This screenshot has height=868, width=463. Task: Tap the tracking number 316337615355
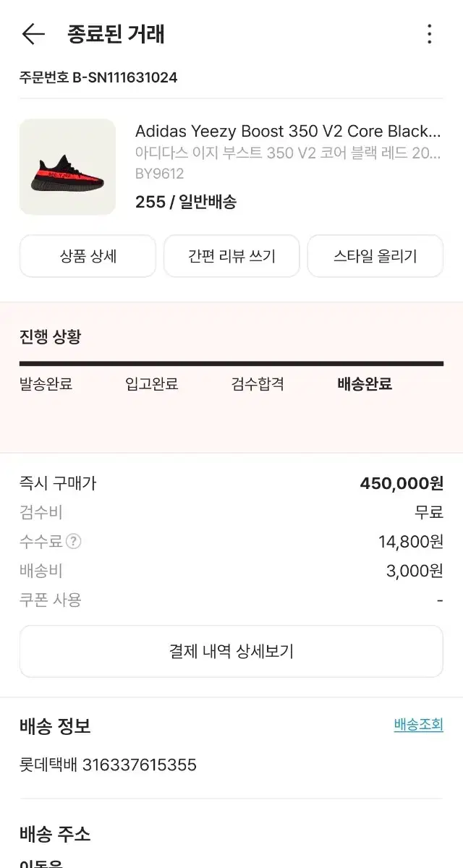click(140, 765)
